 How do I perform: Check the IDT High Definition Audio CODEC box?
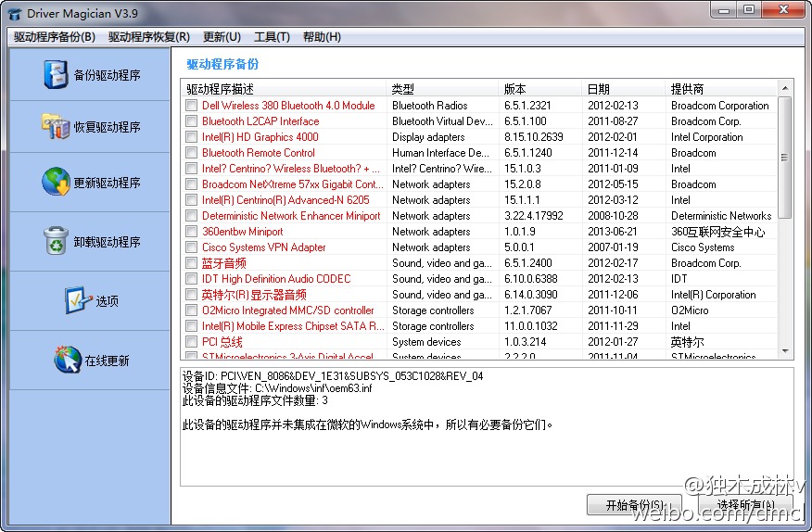[192, 279]
